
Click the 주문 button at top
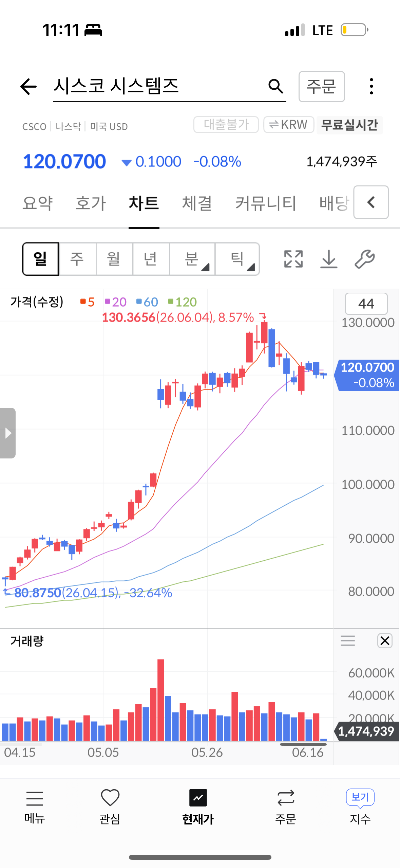(322, 87)
